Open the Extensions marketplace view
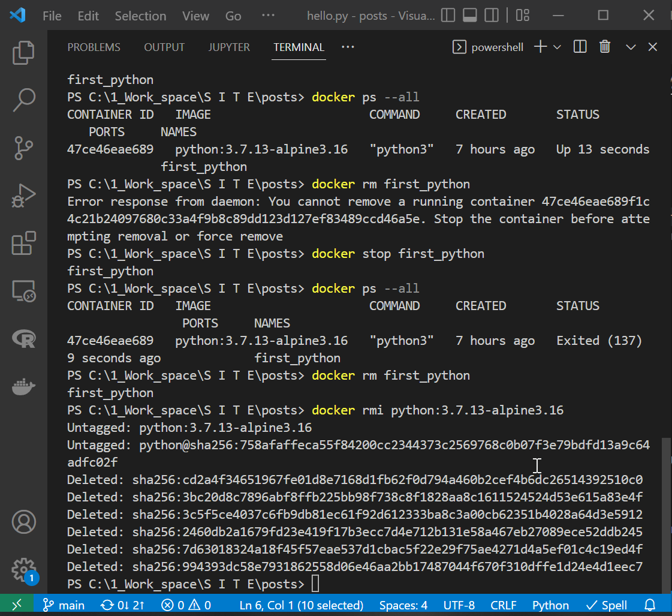The width and height of the screenshot is (672, 616). pyautogui.click(x=23, y=244)
